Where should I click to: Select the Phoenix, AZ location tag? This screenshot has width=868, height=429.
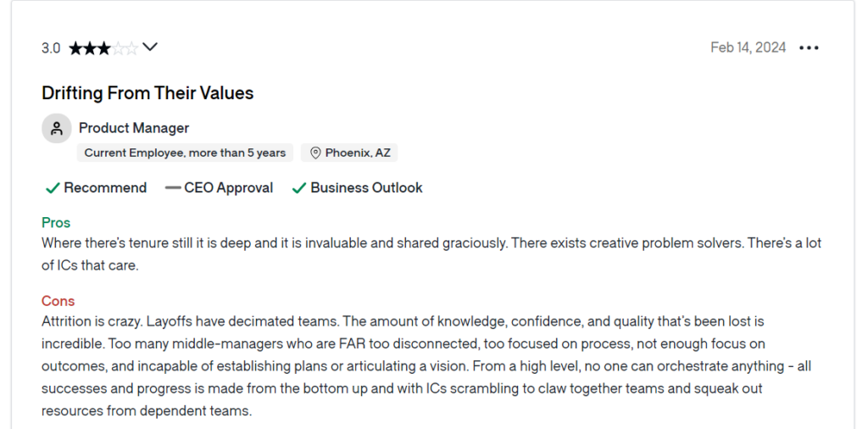coord(349,153)
